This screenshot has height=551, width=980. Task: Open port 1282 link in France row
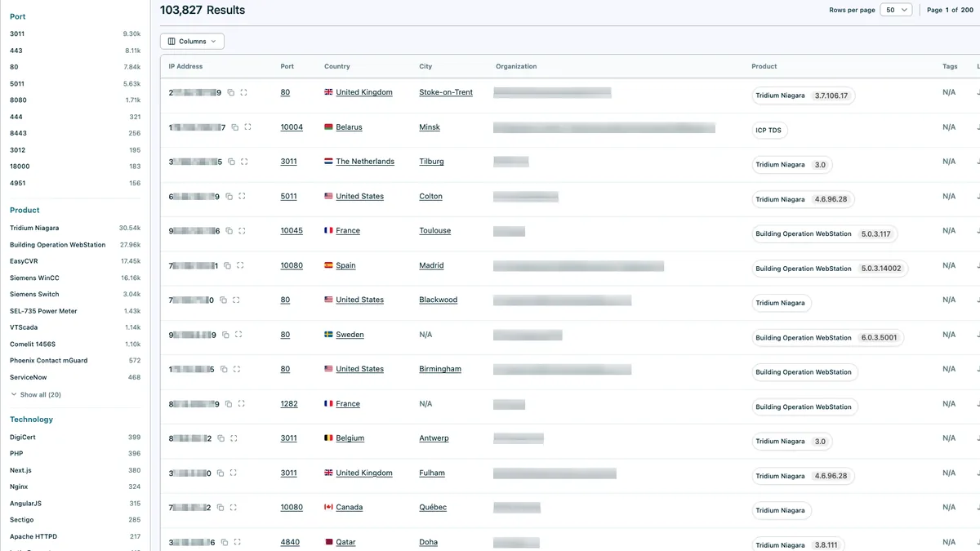click(x=289, y=404)
